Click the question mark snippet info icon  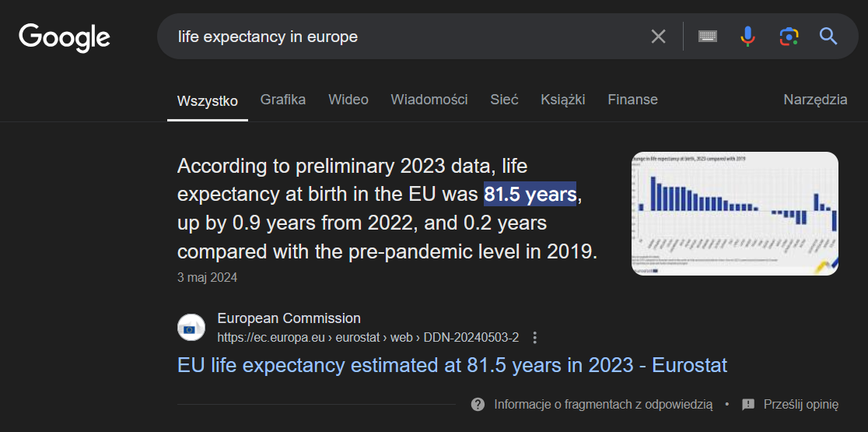478,404
